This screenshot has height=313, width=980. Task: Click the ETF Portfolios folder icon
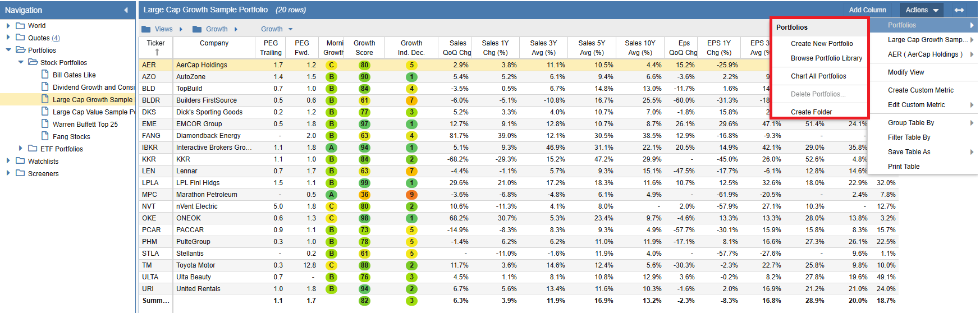[33, 149]
